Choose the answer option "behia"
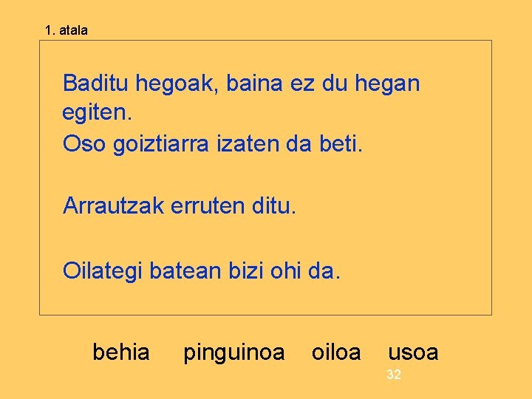This screenshot has width=532, height=399. 121,352
